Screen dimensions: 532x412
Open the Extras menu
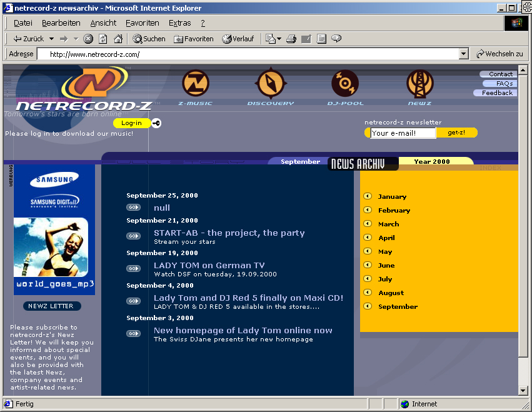180,23
